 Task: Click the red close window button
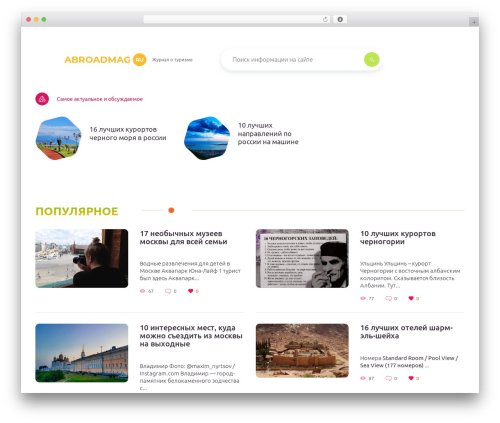click(29, 20)
